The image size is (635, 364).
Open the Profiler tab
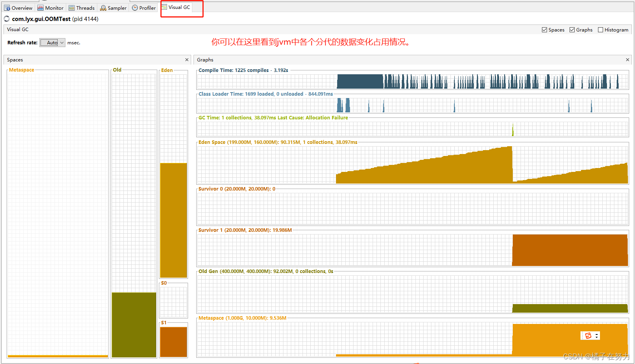tap(144, 8)
